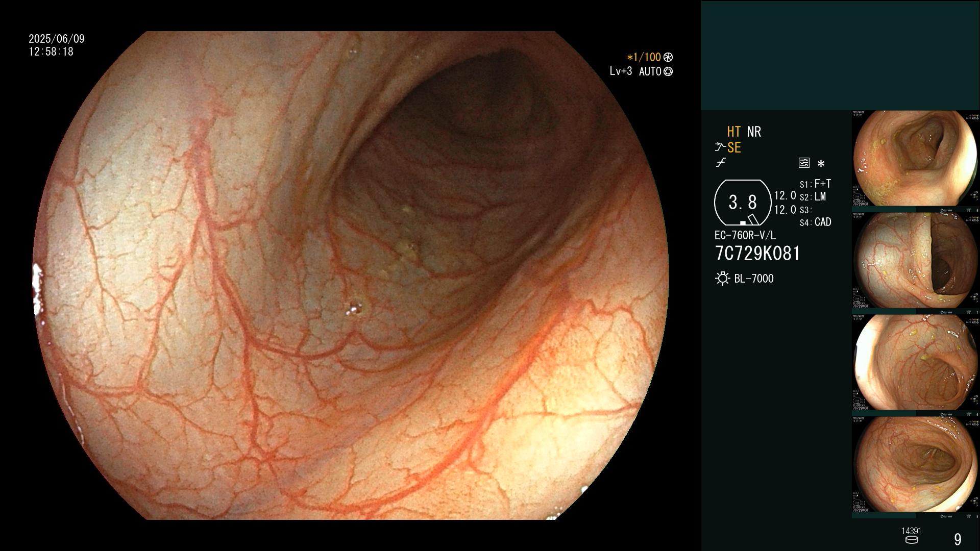980x551 pixels.
Task: Click the storage disk icon under 14391
Action: (912, 540)
